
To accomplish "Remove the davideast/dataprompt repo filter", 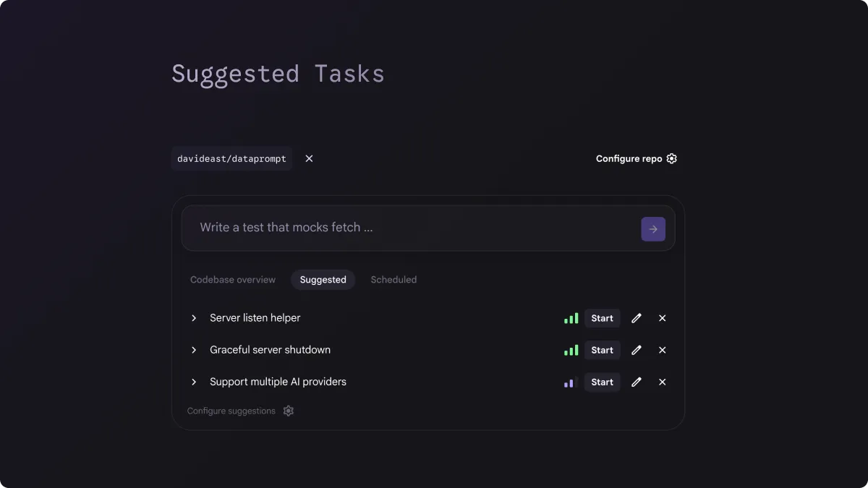I will pos(309,158).
